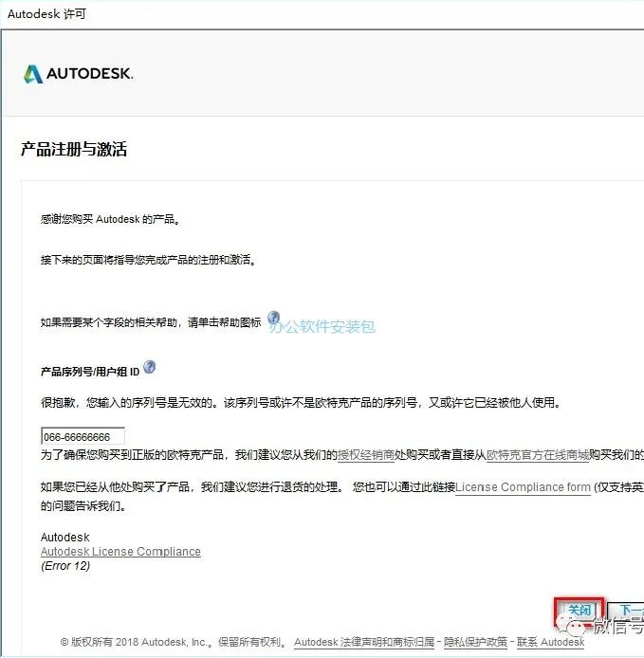Click the 关闭 button
Viewport: 644px width, 658px height.
click(x=579, y=610)
